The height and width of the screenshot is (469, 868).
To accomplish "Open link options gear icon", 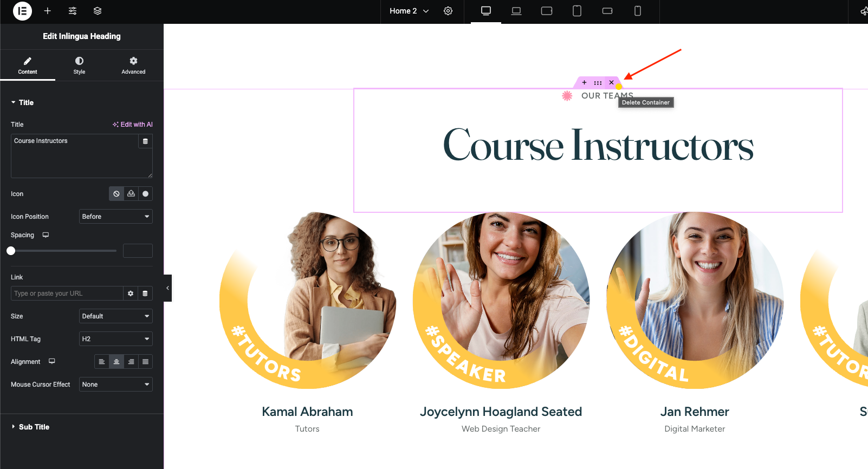I will 131,294.
